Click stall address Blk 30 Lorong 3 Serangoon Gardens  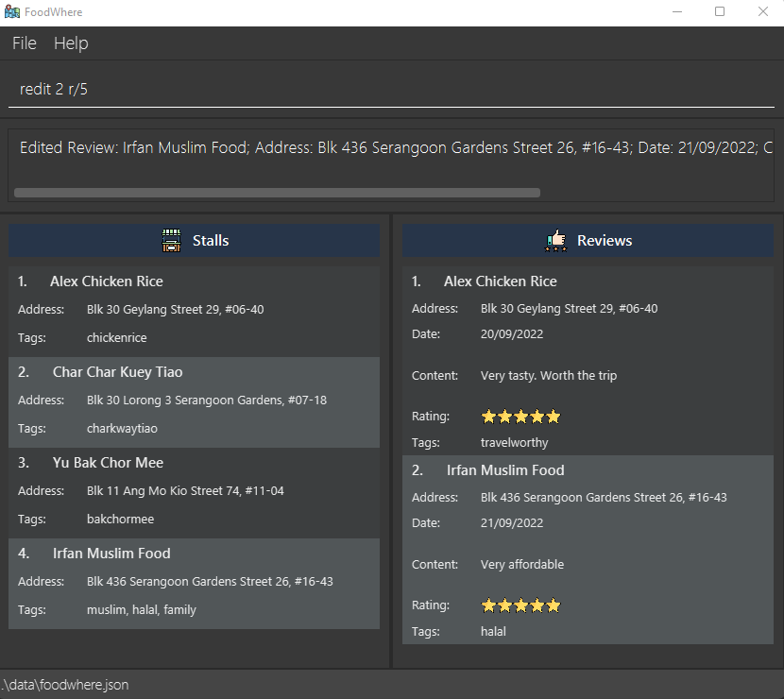coord(207,401)
